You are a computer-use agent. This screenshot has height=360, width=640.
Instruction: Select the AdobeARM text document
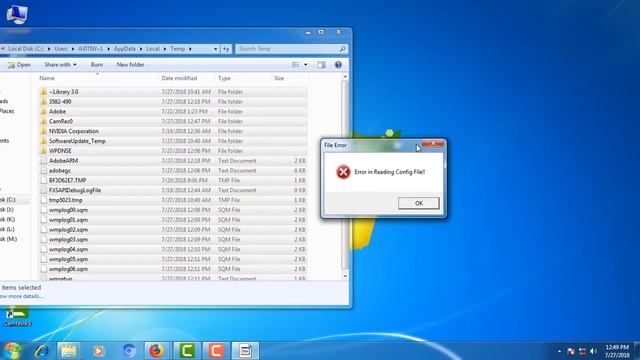click(173, 160)
